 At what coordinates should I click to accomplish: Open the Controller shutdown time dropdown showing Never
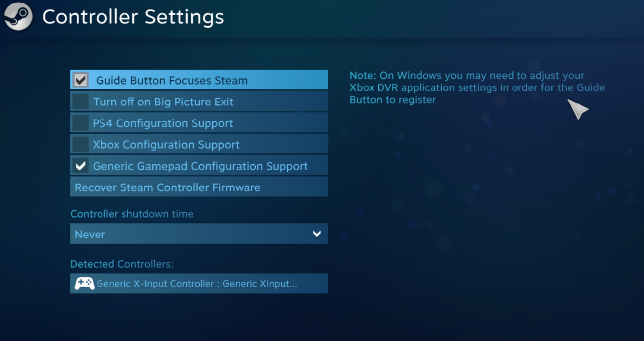tap(198, 234)
